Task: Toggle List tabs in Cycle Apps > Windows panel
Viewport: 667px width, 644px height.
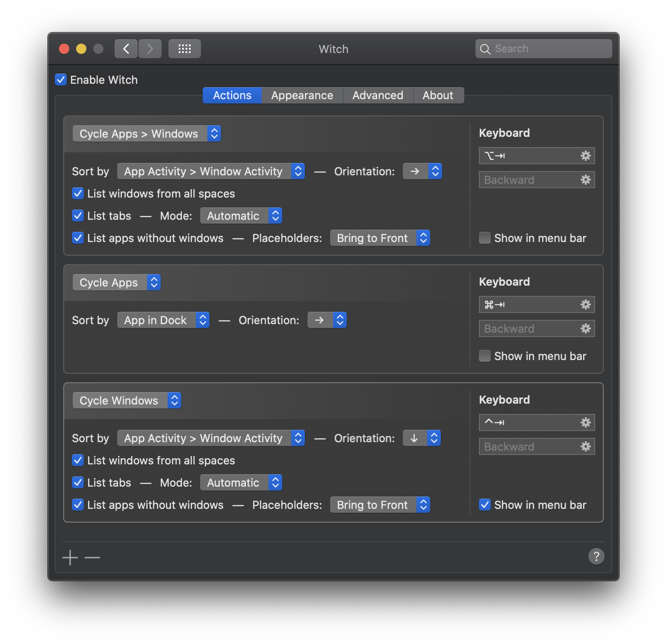Action: pyautogui.click(x=78, y=216)
